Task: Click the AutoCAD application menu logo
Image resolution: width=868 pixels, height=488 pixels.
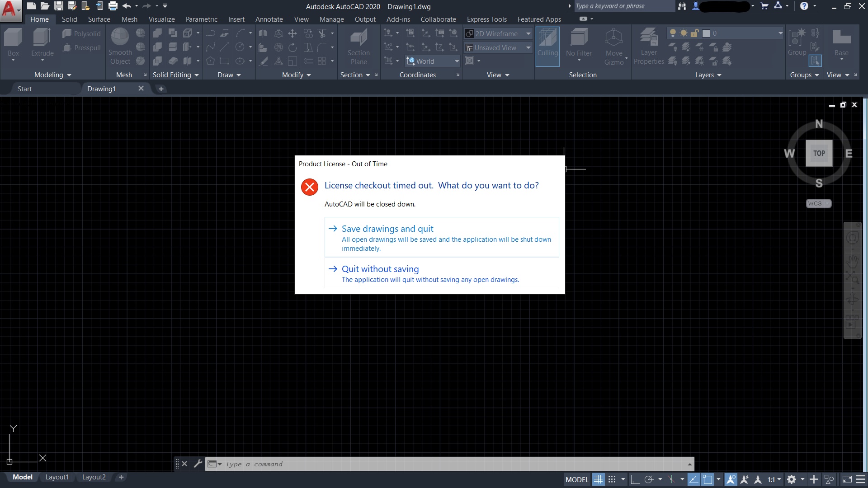Action: 9,9
